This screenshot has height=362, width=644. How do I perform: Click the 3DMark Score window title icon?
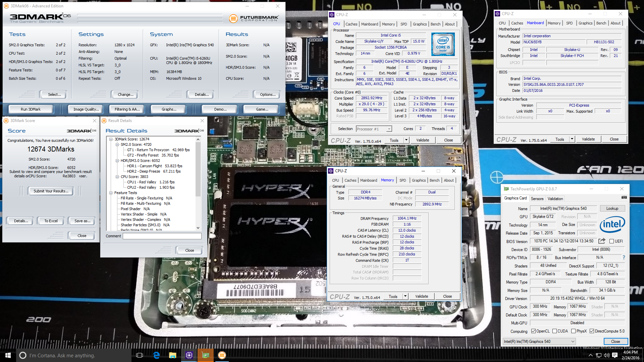click(6, 121)
